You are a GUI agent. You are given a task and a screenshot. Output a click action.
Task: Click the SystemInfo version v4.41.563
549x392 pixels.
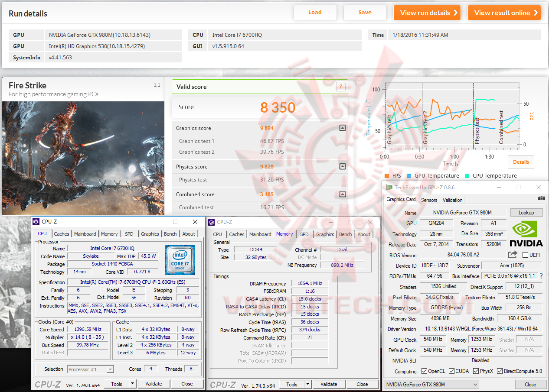tap(60, 58)
